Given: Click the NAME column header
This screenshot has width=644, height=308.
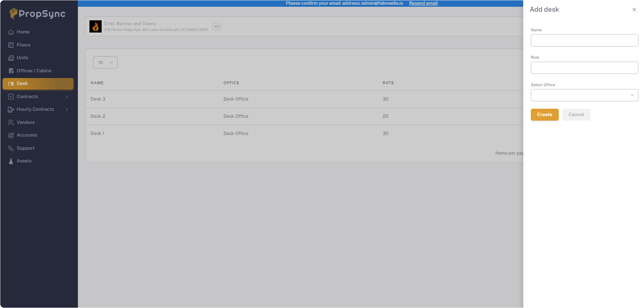Looking at the screenshot, I should 97,83.
